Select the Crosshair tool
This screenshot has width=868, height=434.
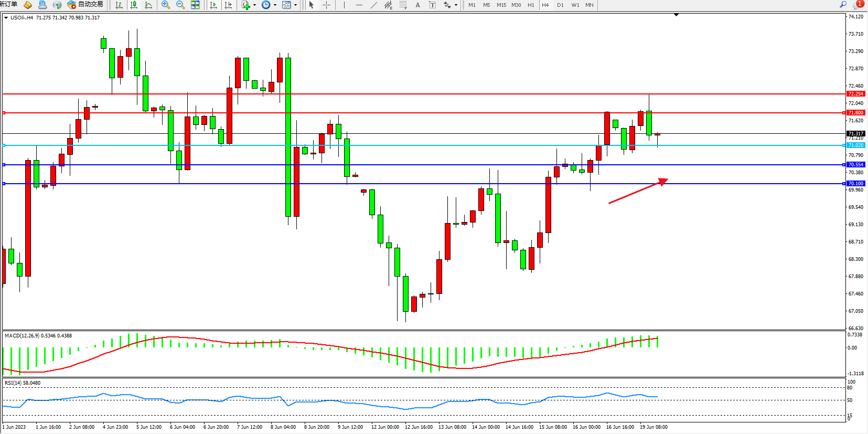point(326,5)
